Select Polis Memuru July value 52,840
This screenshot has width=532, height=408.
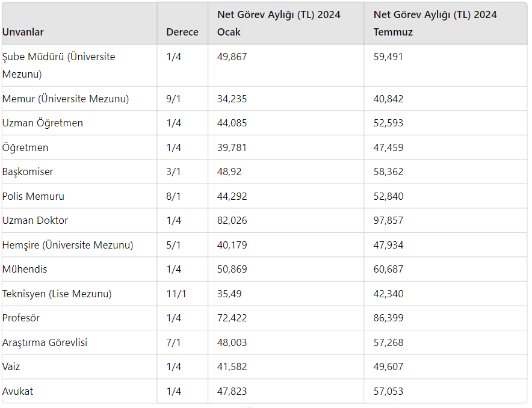point(388,197)
